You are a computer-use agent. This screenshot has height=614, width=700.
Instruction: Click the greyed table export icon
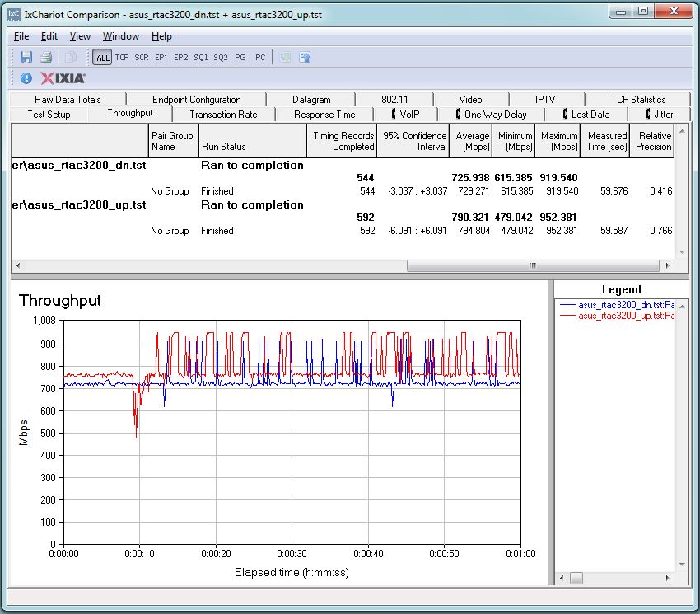click(285, 57)
